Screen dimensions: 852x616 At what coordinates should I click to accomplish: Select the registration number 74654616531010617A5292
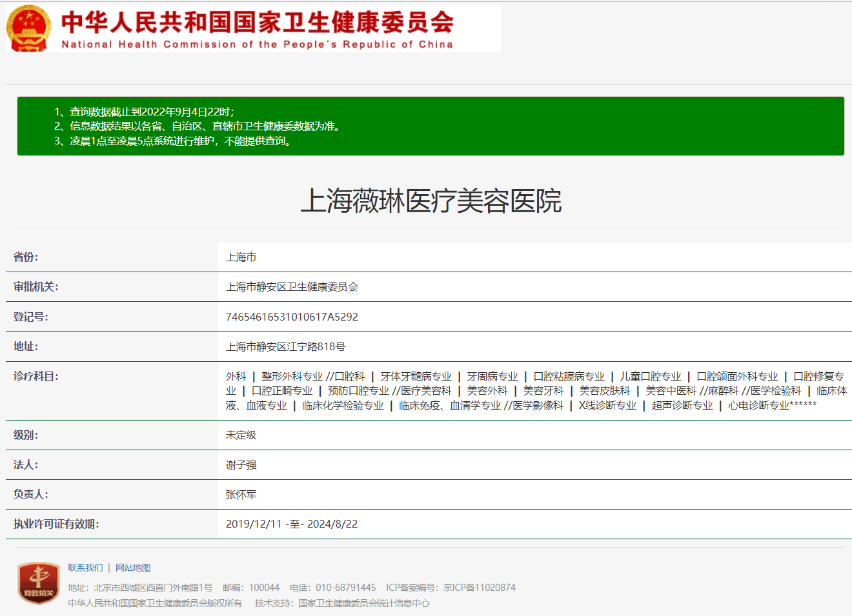click(292, 317)
